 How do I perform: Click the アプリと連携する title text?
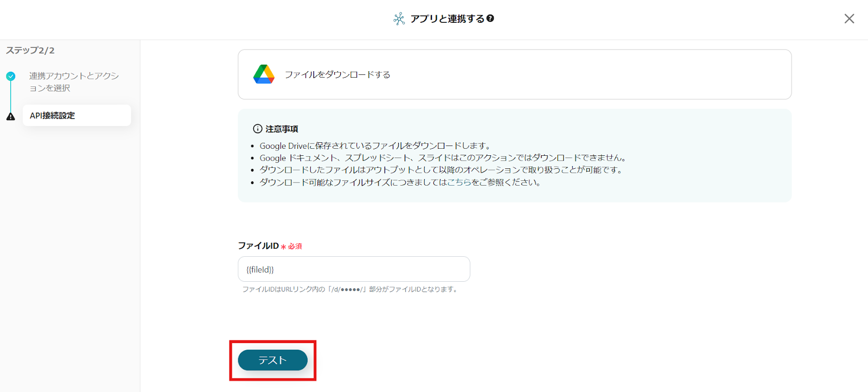coord(447,19)
